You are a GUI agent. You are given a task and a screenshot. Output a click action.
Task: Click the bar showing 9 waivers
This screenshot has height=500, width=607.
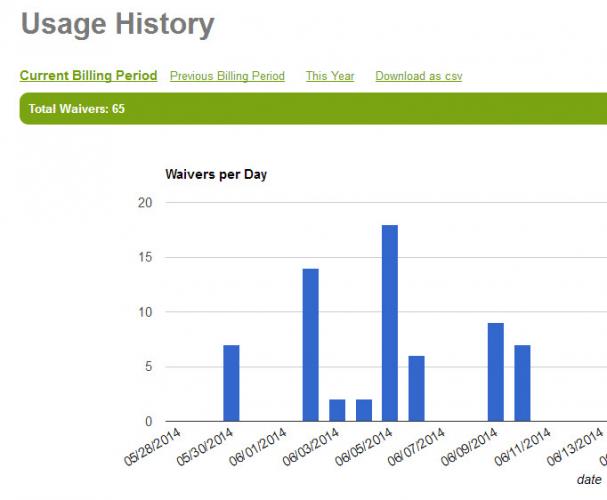[x=496, y=372]
